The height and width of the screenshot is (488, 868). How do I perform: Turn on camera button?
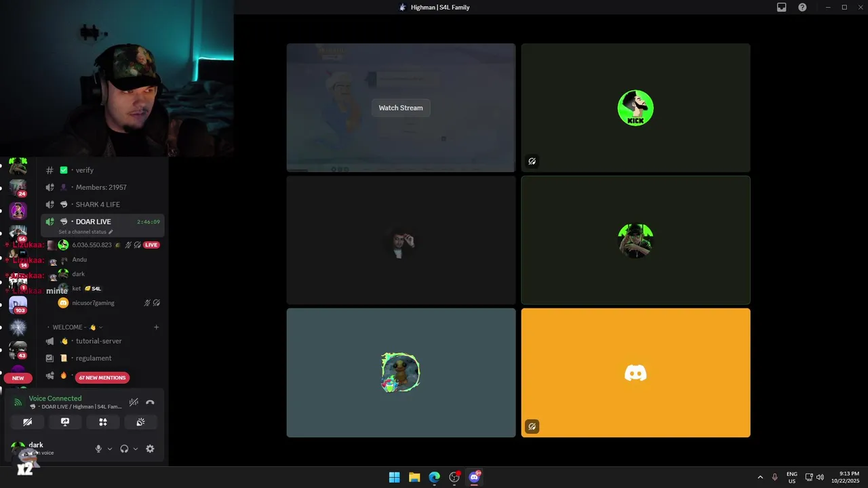pyautogui.click(x=27, y=422)
